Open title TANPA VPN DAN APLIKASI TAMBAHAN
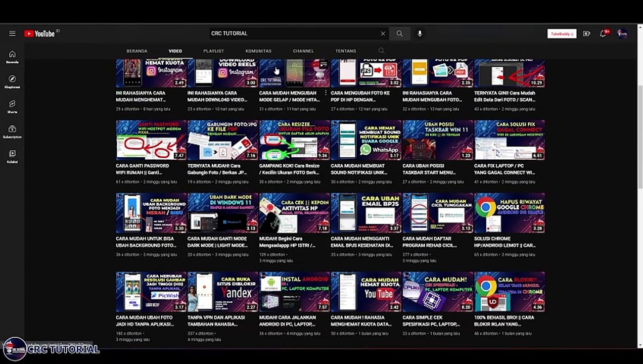Screen dimensions: 643x364 (x=216, y=321)
